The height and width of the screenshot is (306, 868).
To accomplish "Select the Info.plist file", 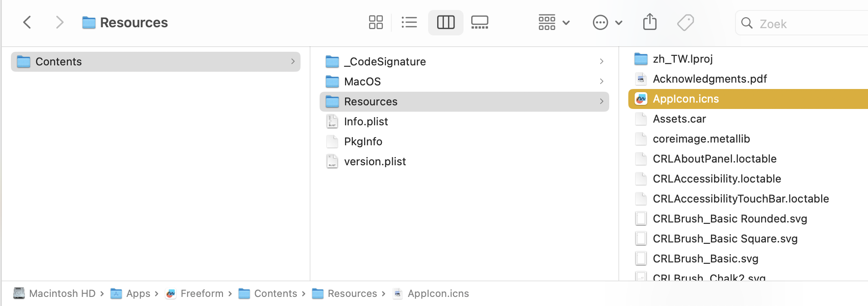I will point(366,122).
